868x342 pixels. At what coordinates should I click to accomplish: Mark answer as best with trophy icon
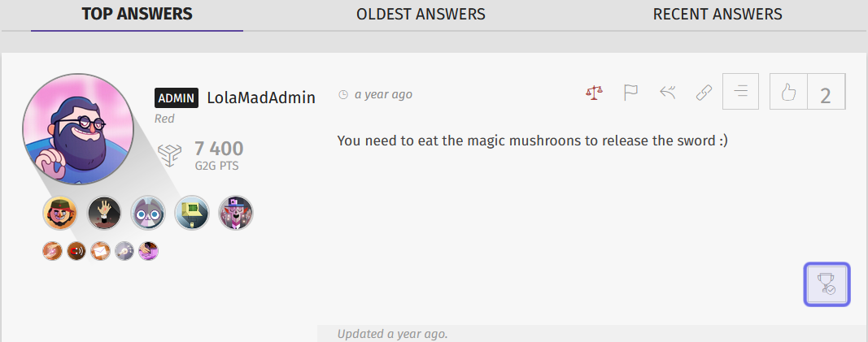[827, 284]
